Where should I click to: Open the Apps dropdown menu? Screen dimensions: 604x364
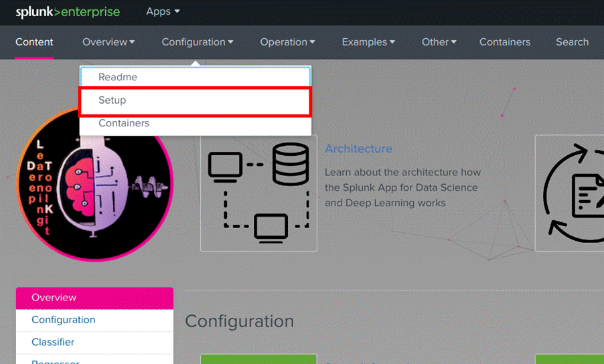(163, 11)
